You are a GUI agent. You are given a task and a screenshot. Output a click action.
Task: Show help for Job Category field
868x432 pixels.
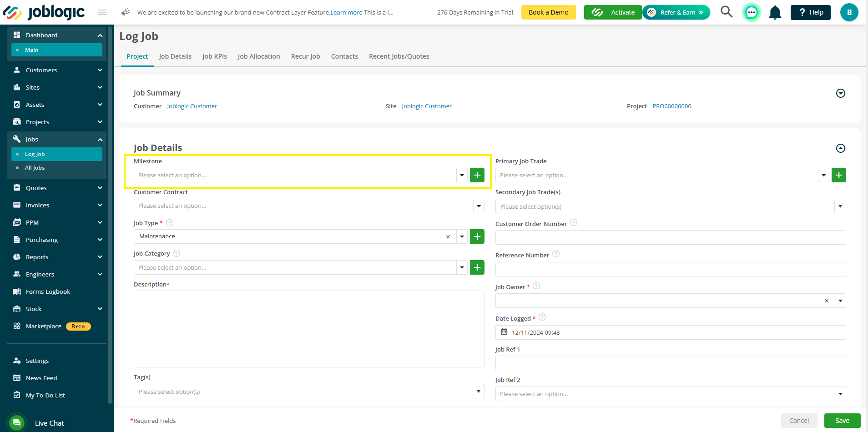(x=177, y=253)
